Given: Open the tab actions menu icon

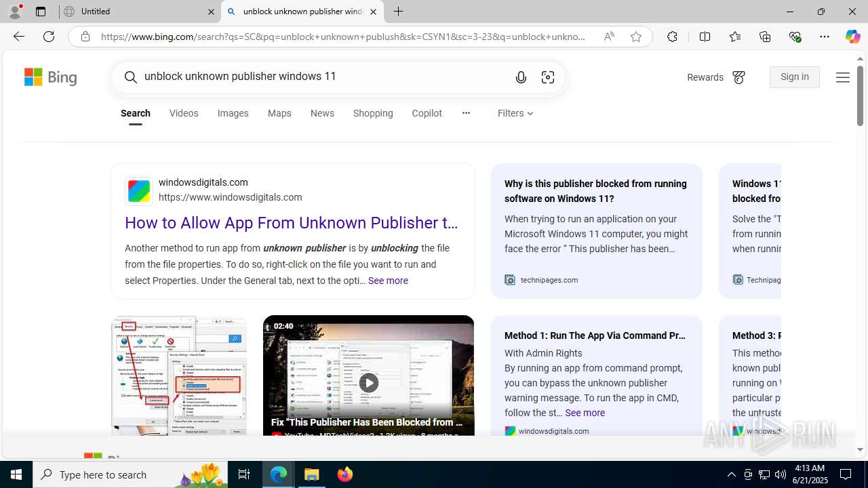Looking at the screenshot, I should click(x=41, y=12).
